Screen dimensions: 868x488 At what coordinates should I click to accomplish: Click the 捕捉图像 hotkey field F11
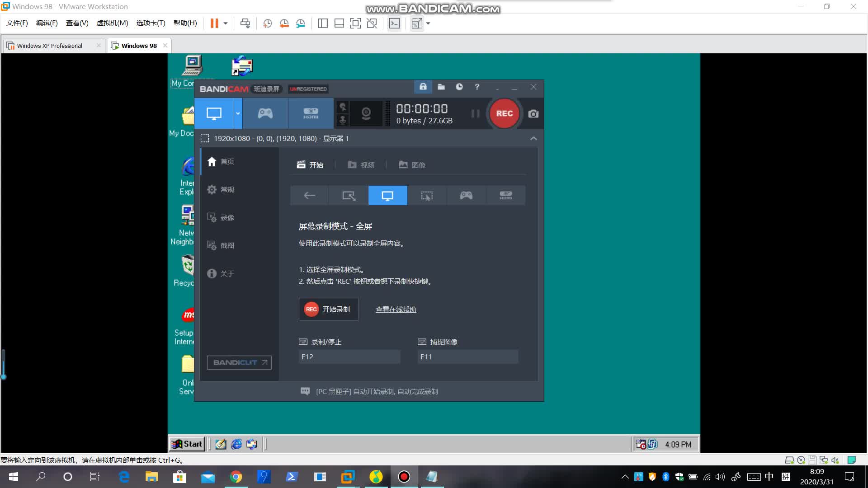pyautogui.click(x=468, y=357)
